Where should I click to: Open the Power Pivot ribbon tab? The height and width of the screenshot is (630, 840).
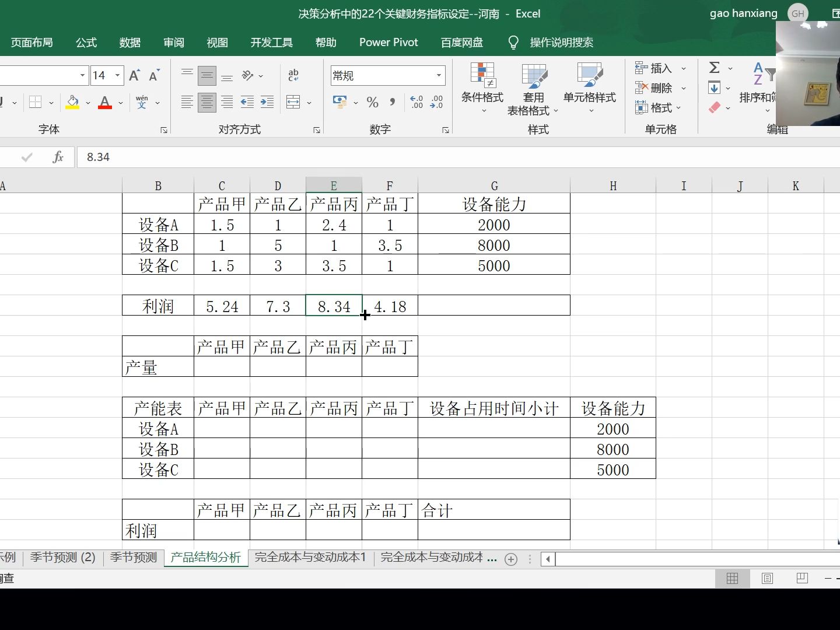coord(388,42)
